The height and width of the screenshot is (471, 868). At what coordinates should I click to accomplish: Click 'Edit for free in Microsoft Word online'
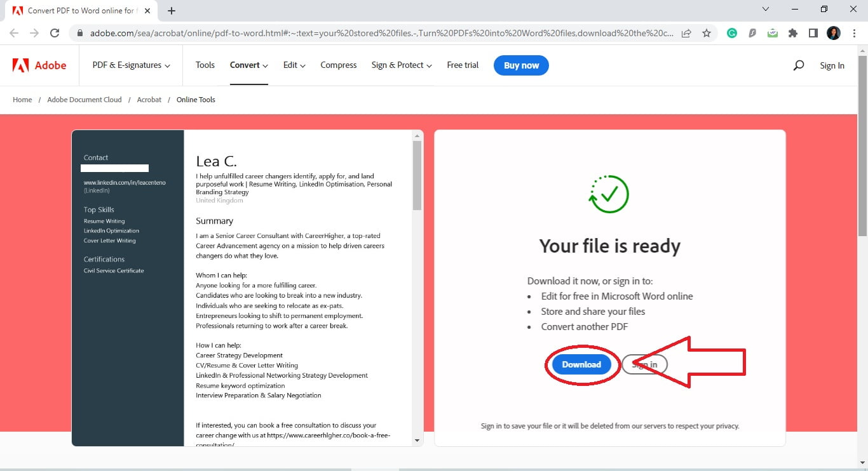[617, 296]
